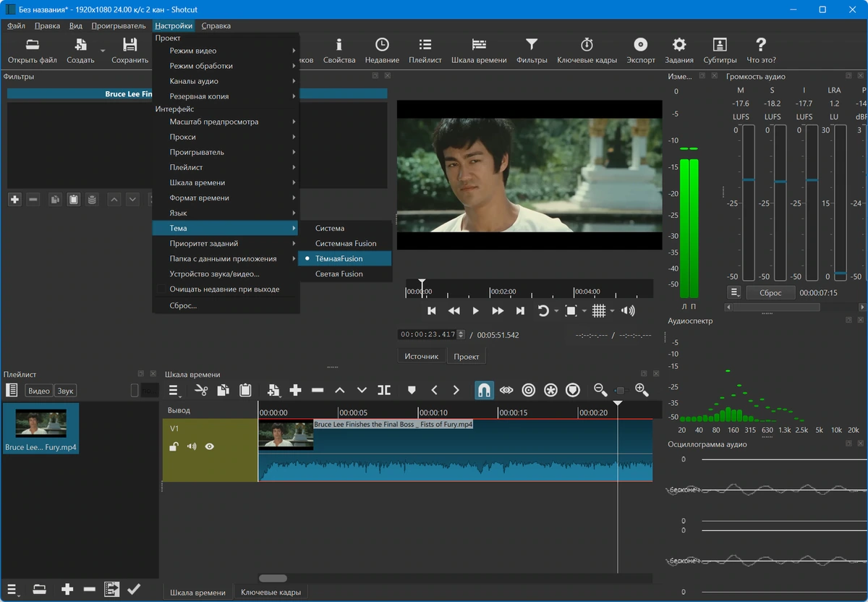
Task: Click the timeline overwrite down-arrow icon
Action: [362, 390]
